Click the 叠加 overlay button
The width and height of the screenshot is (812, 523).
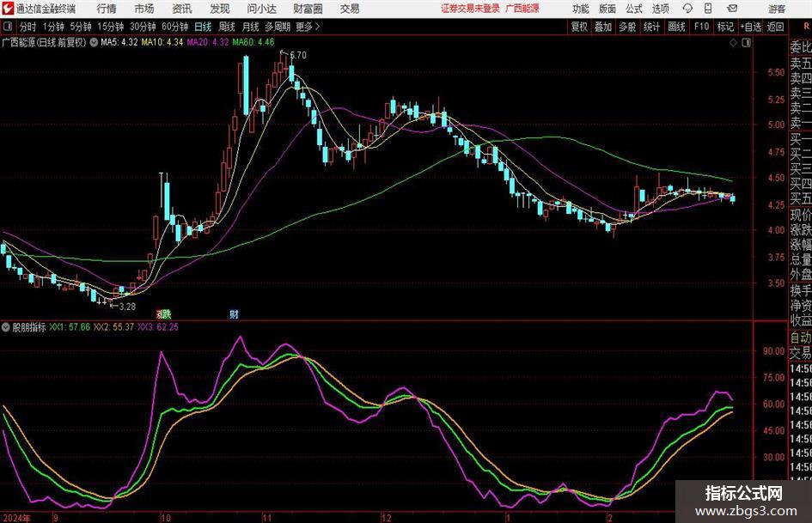pyautogui.click(x=603, y=27)
